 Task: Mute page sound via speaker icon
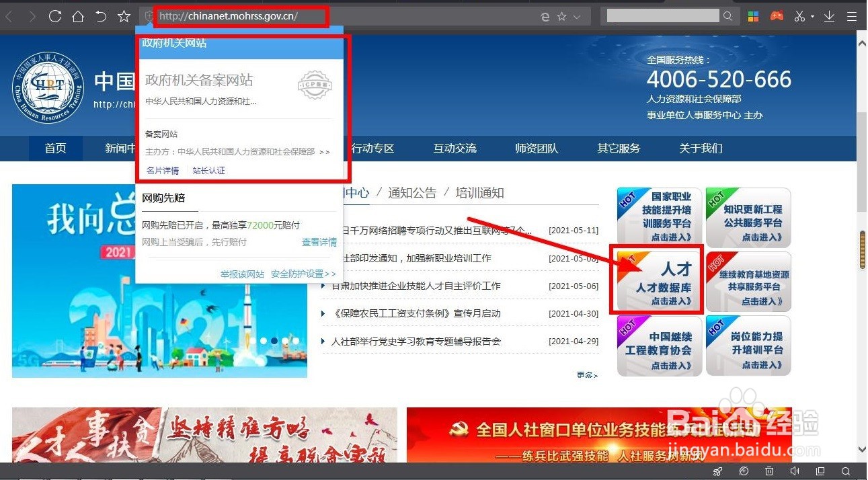pyautogui.click(x=795, y=471)
